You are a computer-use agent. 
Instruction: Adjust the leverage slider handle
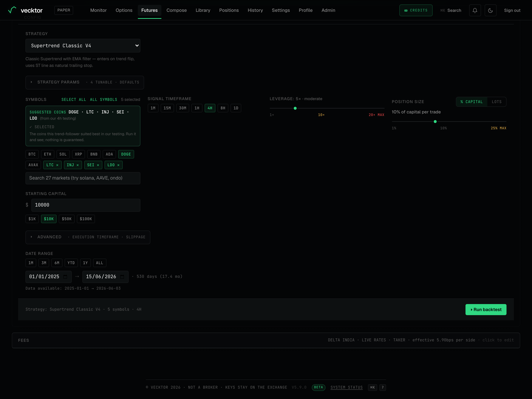(x=295, y=108)
